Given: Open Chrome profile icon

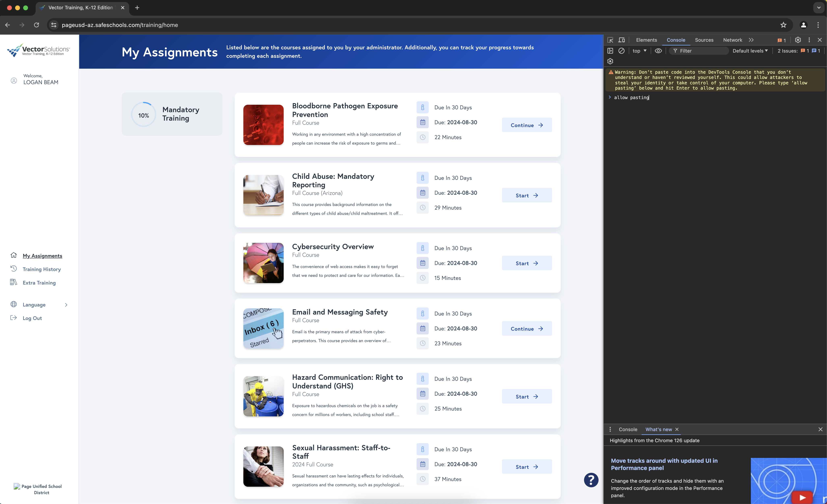Looking at the screenshot, I should pos(803,25).
